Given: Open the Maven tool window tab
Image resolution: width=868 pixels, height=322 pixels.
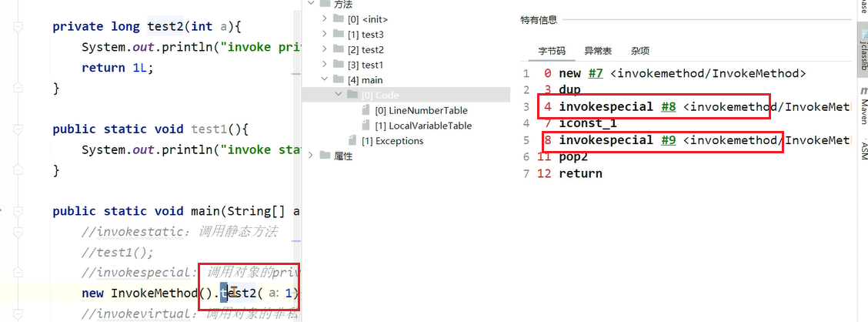Looking at the screenshot, I should tap(863, 111).
